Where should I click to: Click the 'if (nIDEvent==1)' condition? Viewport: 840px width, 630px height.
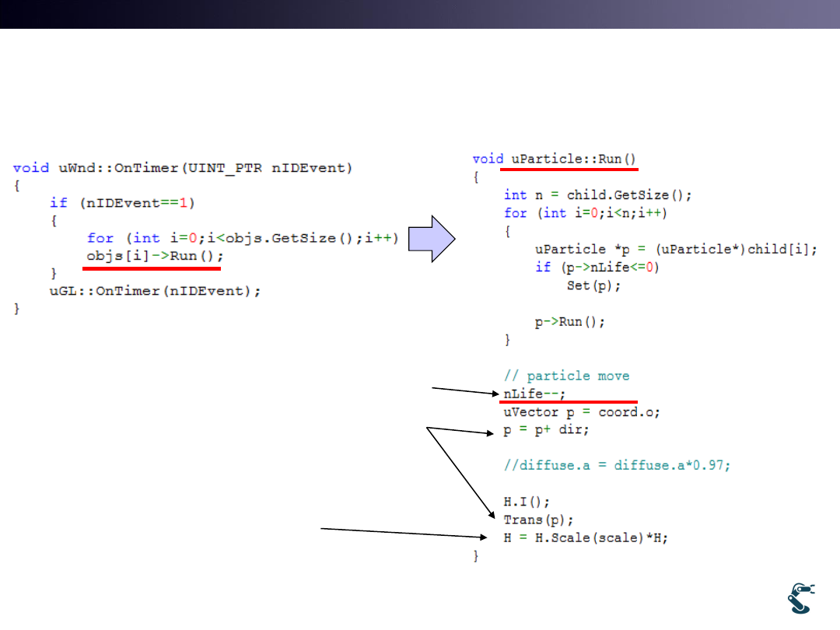122,202
